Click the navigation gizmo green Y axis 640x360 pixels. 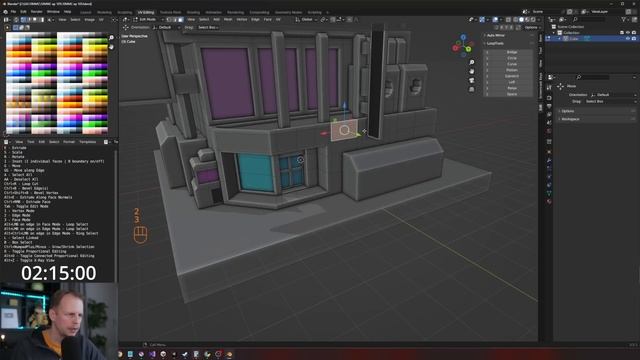click(x=469, y=49)
